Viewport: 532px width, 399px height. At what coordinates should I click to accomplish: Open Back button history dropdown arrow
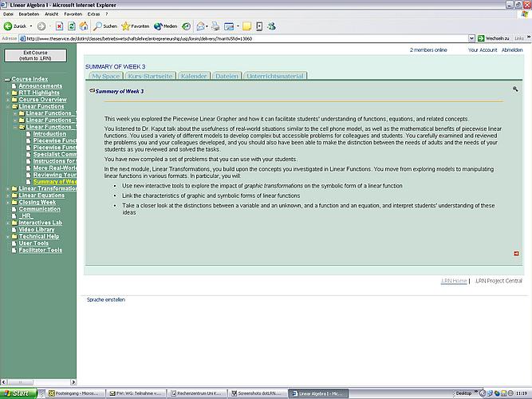31,26
